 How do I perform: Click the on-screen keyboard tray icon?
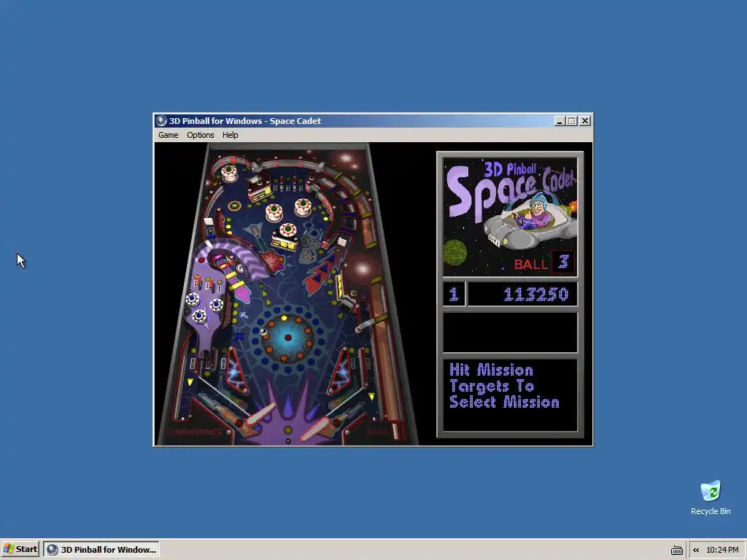click(676, 550)
